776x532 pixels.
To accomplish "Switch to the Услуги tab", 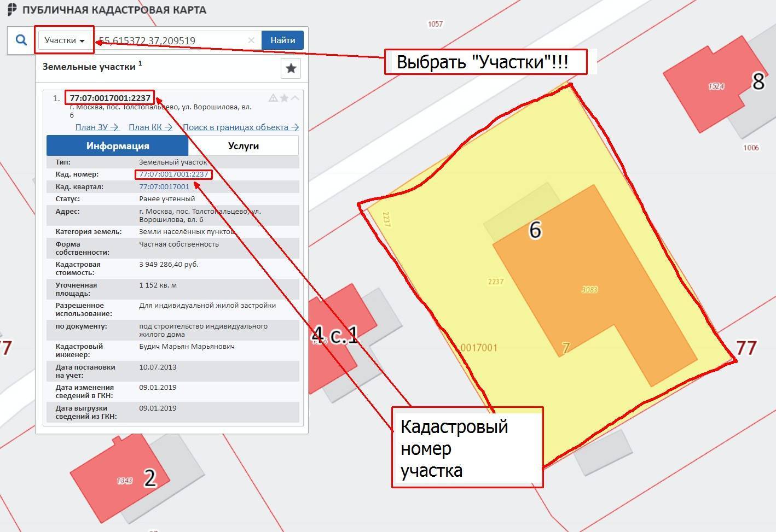I will coord(244,146).
